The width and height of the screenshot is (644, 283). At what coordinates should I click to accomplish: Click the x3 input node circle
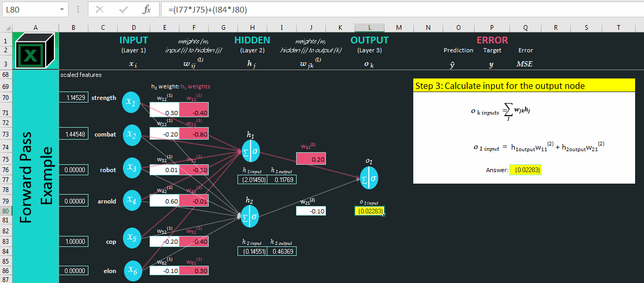[x=132, y=167]
